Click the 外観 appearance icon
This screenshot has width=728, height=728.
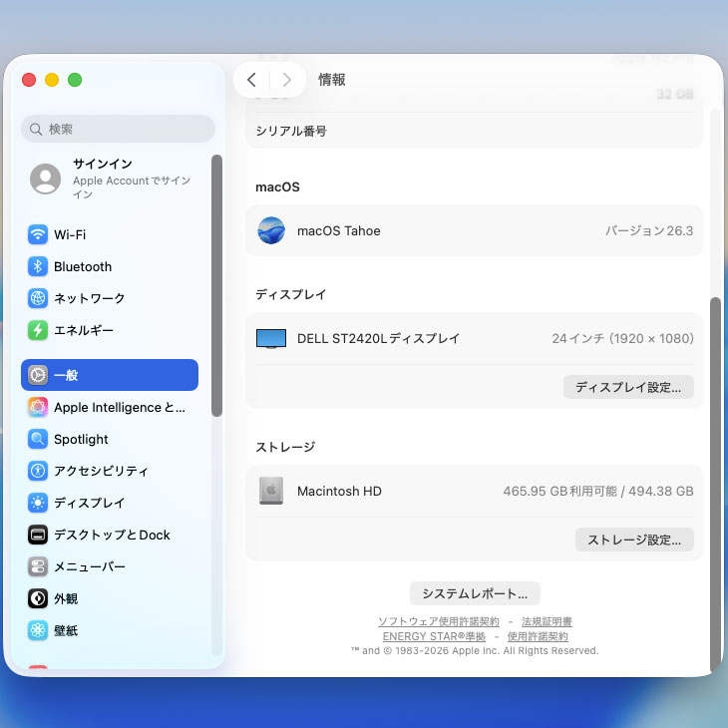(38, 598)
